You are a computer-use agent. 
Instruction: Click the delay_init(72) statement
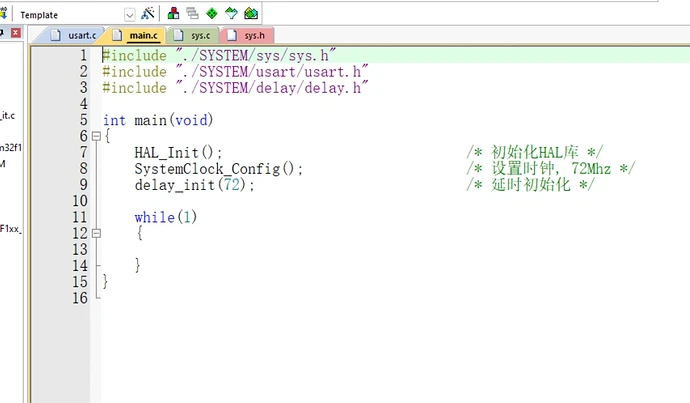pos(194,185)
